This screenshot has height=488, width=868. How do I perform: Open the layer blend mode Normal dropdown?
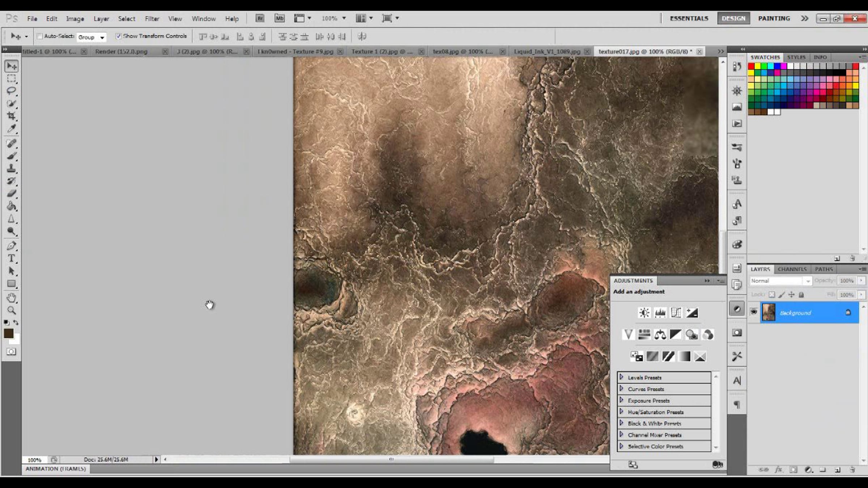click(x=780, y=281)
